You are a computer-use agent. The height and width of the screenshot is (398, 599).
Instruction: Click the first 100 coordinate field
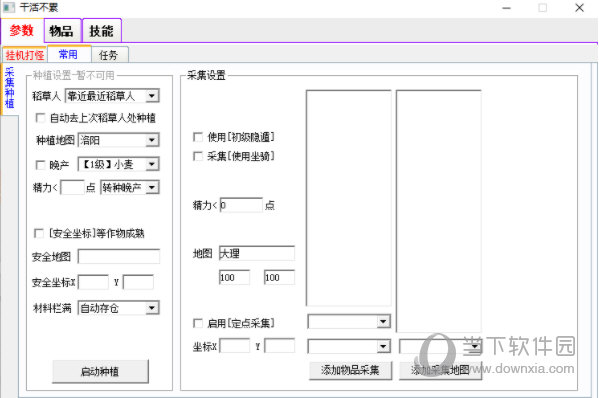click(235, 277)
